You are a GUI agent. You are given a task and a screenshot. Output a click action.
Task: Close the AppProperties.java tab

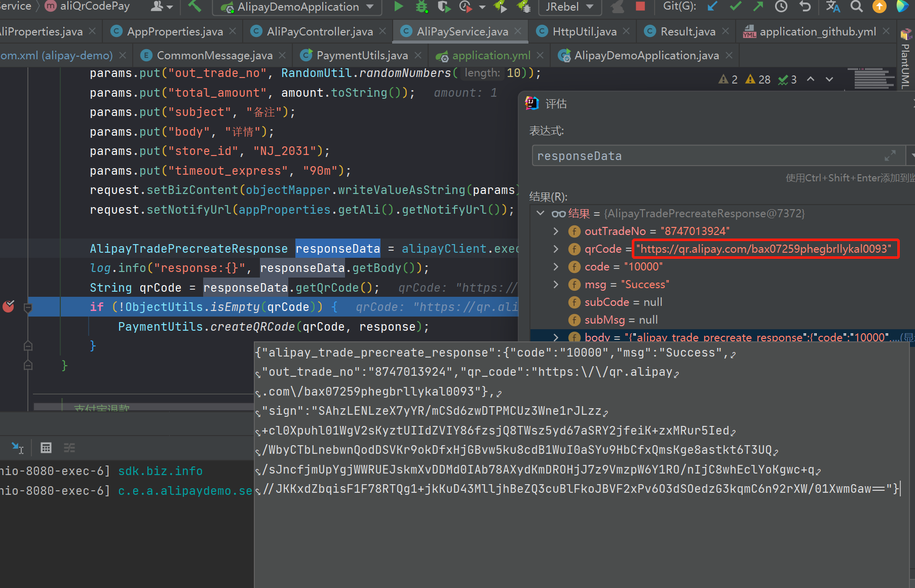click(x=233, y=31)
